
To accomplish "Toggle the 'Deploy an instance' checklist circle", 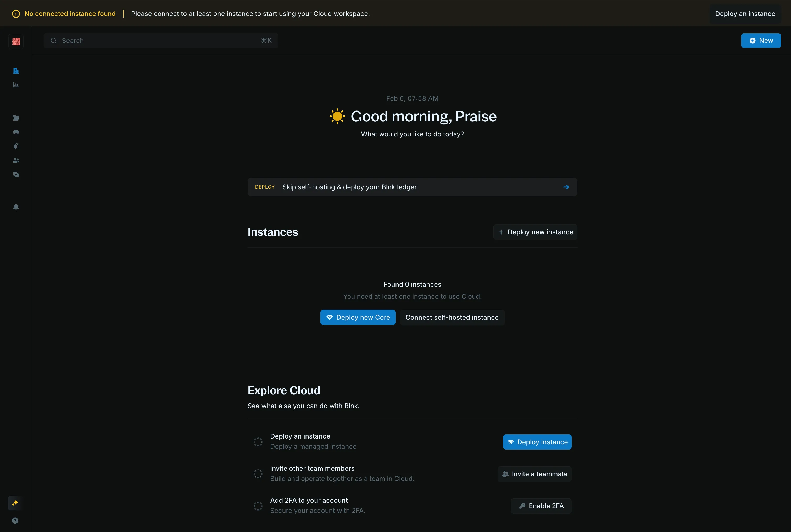I will click(258, 442).
